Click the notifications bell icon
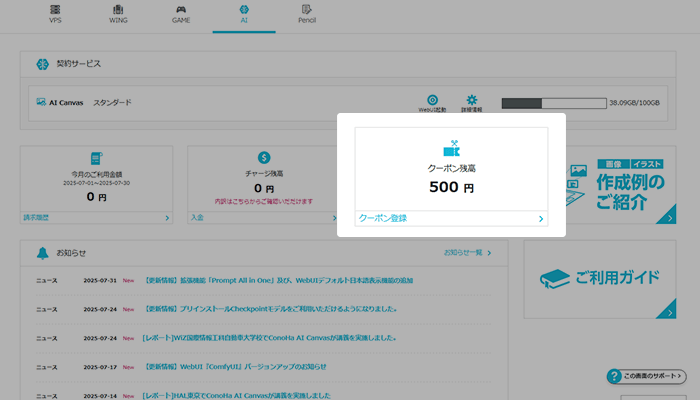The height and width of the screenshot is (400, 700). 42,253
